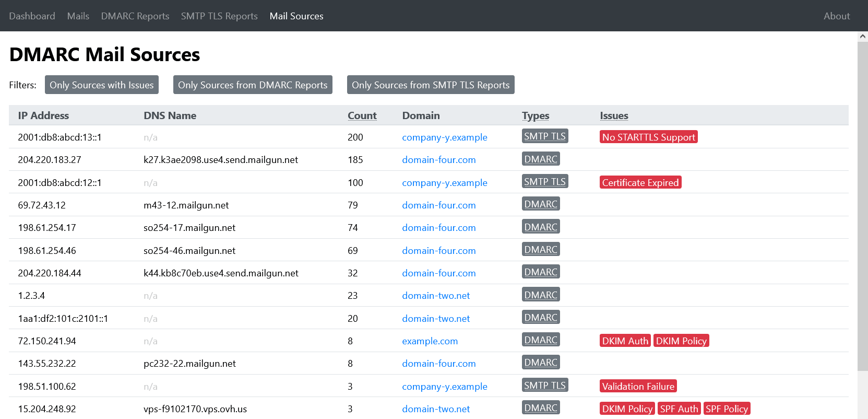868x419 pixels.
Task: Sort table by Count column header
Action: 362,115
